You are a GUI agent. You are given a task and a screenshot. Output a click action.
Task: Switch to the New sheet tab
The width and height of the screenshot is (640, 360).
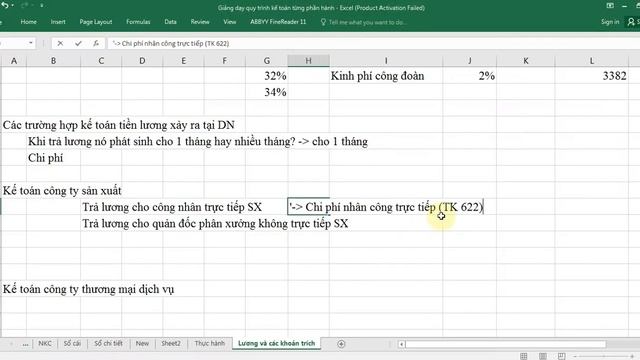[142, 343]
